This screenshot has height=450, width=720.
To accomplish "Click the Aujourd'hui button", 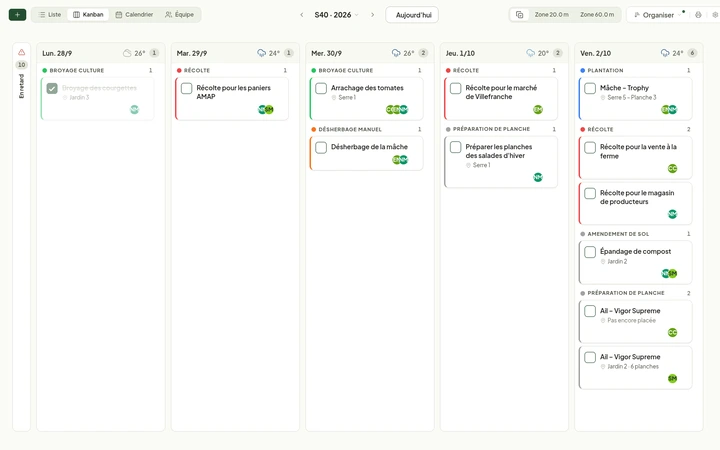I will click(x=412, y=15).
